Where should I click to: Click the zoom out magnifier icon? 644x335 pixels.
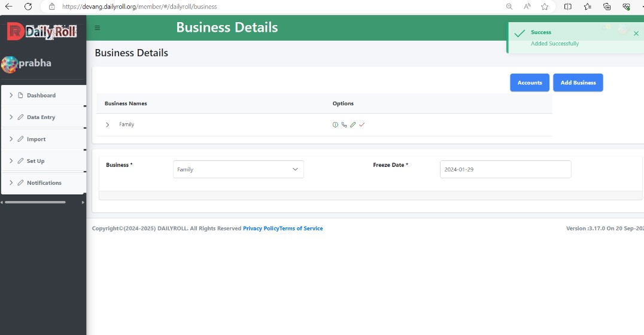[x=509, y=7]
